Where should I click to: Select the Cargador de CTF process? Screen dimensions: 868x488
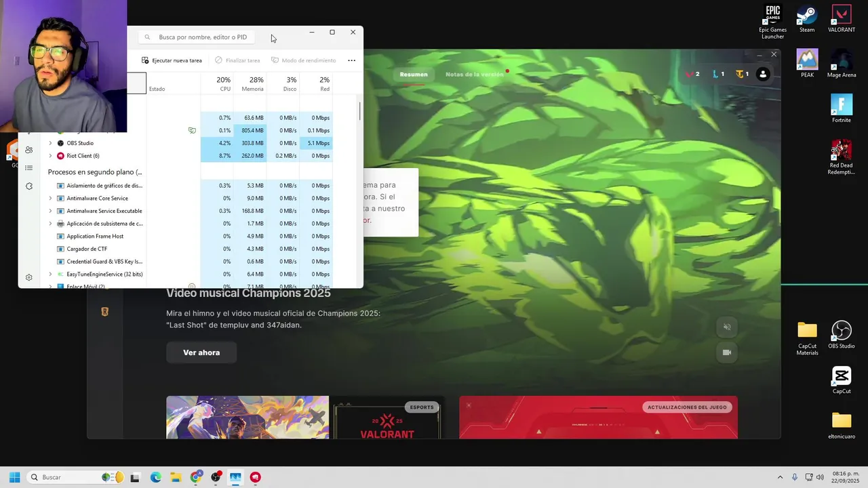coord(87,249)
